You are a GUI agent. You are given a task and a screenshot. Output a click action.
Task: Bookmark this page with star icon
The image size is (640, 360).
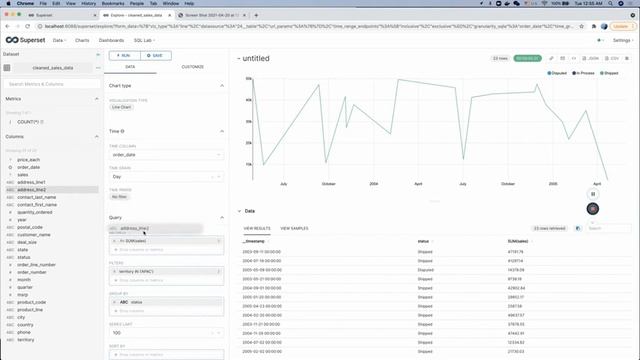pyautogui.click(x=582, y=26)
